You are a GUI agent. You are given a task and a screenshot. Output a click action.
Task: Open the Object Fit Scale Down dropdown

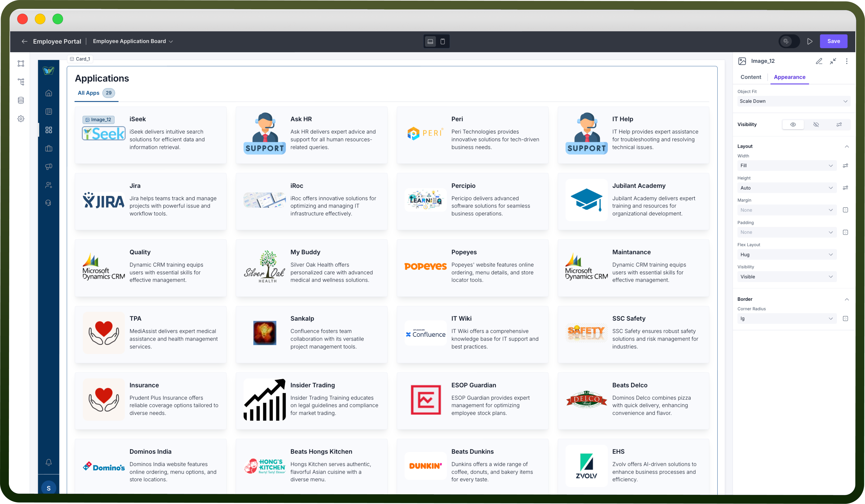pos(794,101)
